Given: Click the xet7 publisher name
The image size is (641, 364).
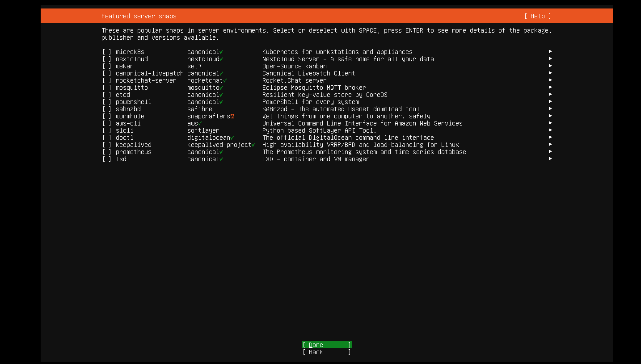Looking at the screenshot, I should coord(194,66).
